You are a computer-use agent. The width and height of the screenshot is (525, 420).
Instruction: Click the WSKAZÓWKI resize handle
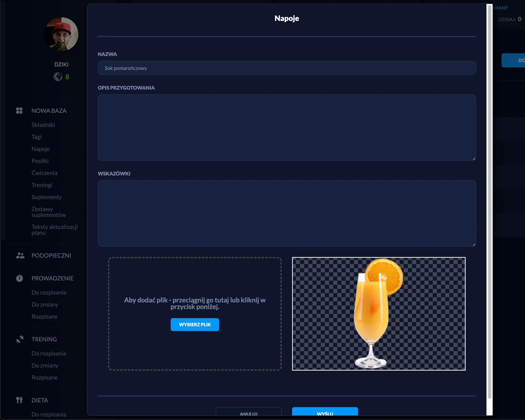pyautogui.click(x=474, y=245)
